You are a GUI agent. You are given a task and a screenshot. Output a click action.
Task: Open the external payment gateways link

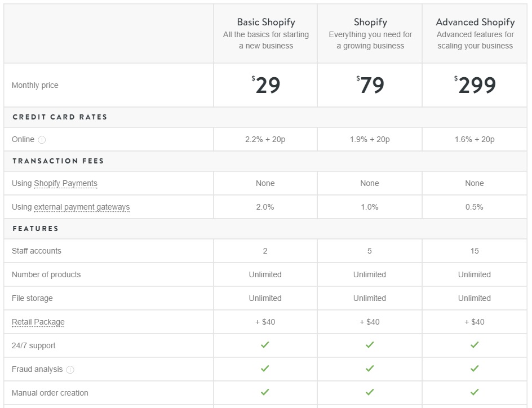82,207
